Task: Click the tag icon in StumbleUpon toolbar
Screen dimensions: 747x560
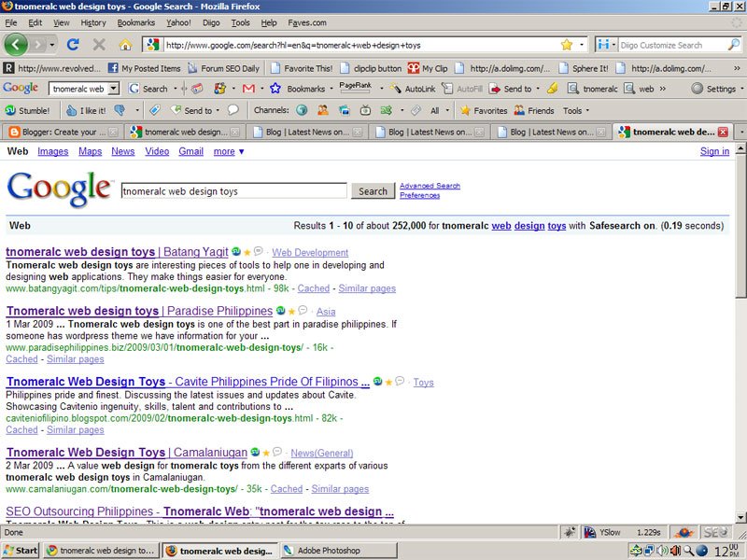Action: [154, 110]
